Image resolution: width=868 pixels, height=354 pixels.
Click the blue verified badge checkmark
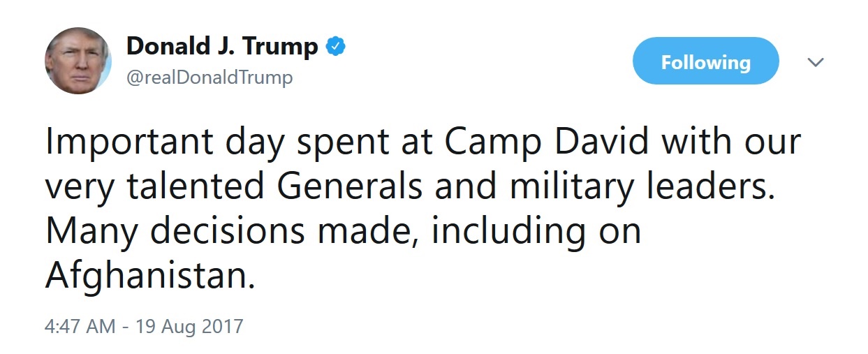click(x=337, y=47)
